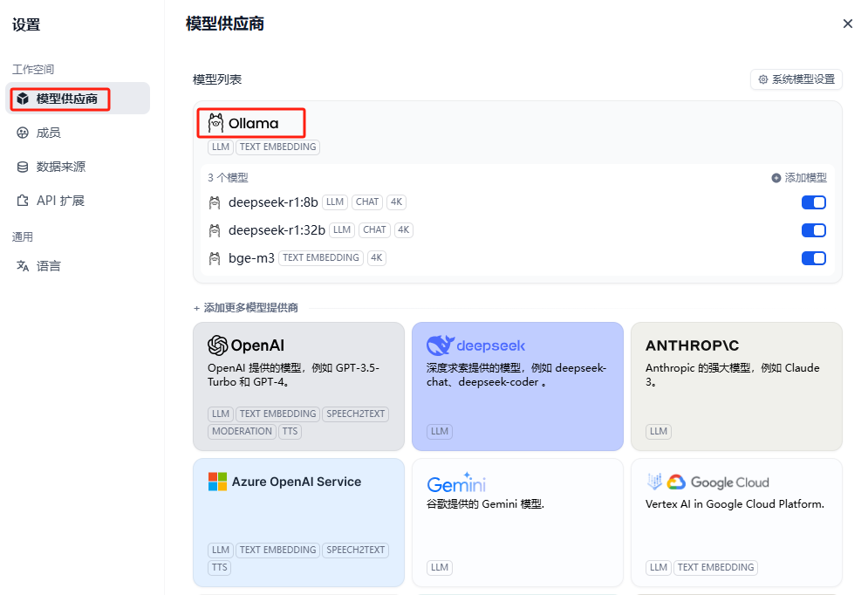Select the bge-m3 model name
The image size is (868, 595).
pyautogui.click(x=251, y=258)
